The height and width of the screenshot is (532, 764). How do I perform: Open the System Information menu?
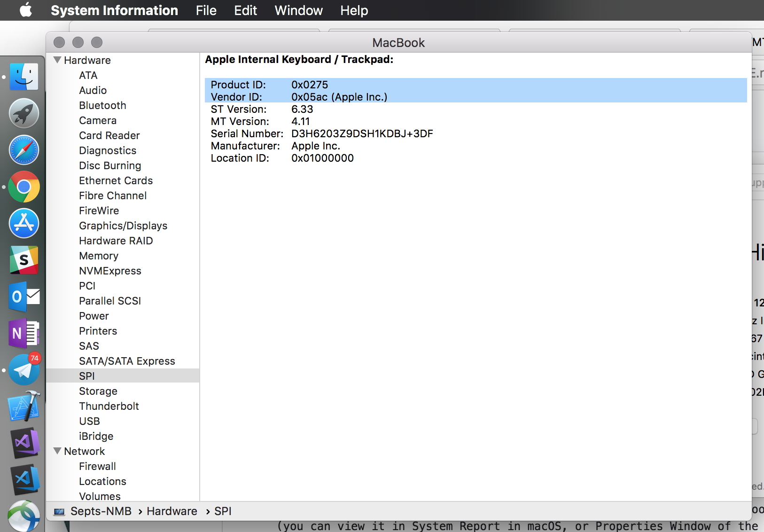pos(114,10)
